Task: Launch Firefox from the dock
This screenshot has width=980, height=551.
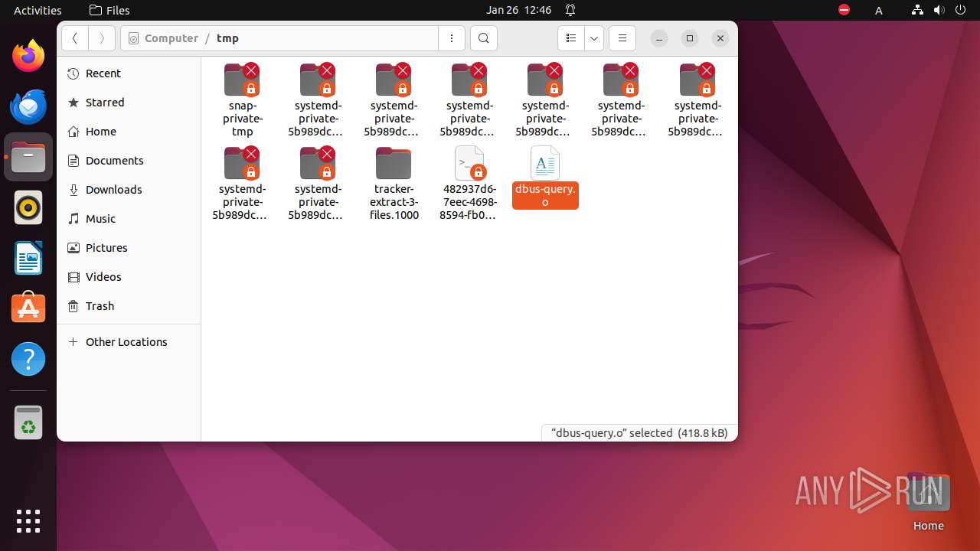Action: click(28, 56)
